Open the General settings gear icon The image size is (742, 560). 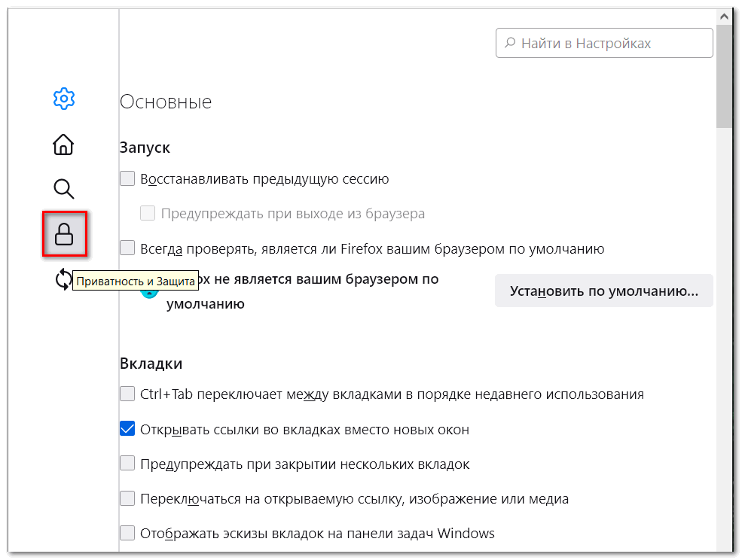click(64, 99)
